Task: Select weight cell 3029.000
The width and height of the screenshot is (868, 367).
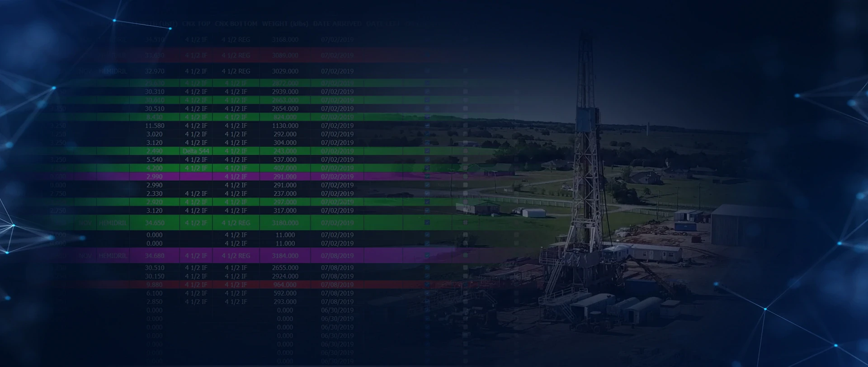Action: (x=285, y=71)
